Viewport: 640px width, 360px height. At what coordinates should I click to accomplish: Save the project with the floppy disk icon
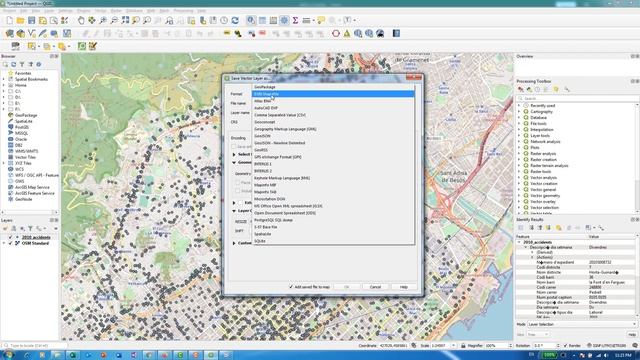31,20
